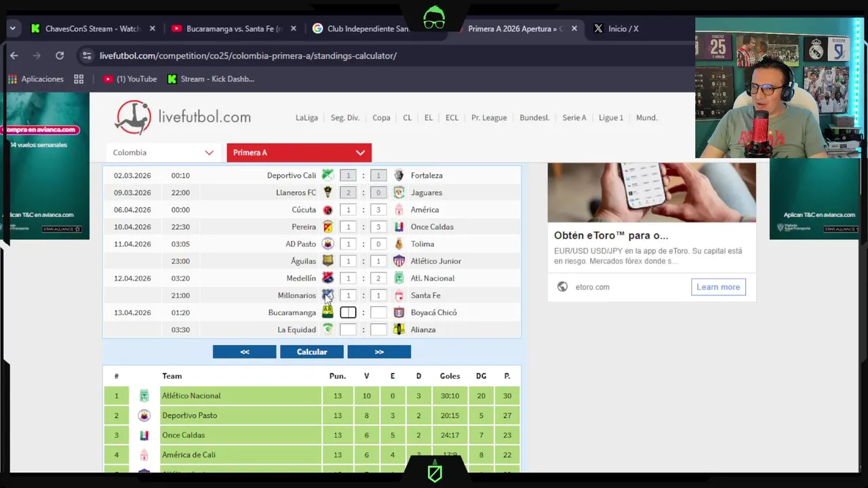Click the América crest icon in fixtures
Image resolution: width=868 pixels, height=488 pixels.
[399, 209]
